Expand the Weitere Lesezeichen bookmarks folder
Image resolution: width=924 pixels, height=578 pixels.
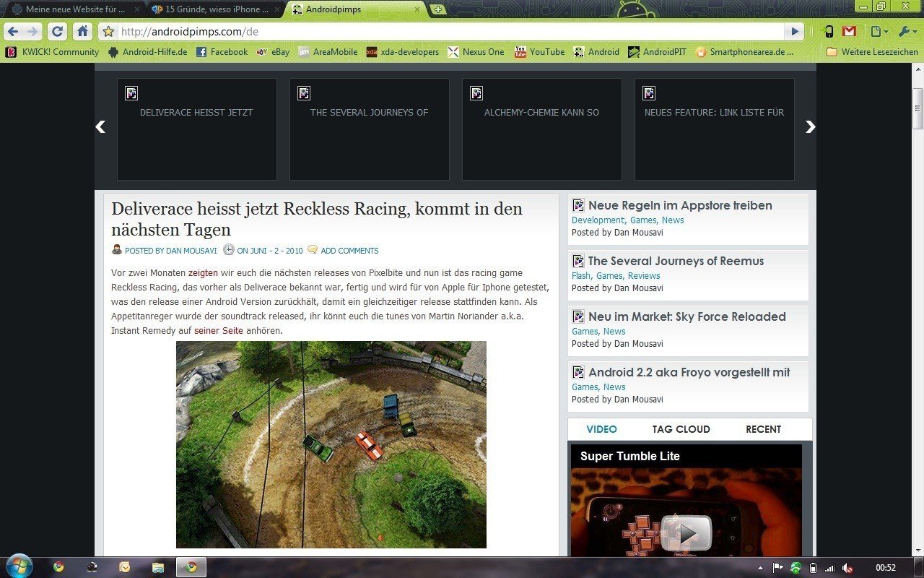pyautogui.click(x=872, y=52)
